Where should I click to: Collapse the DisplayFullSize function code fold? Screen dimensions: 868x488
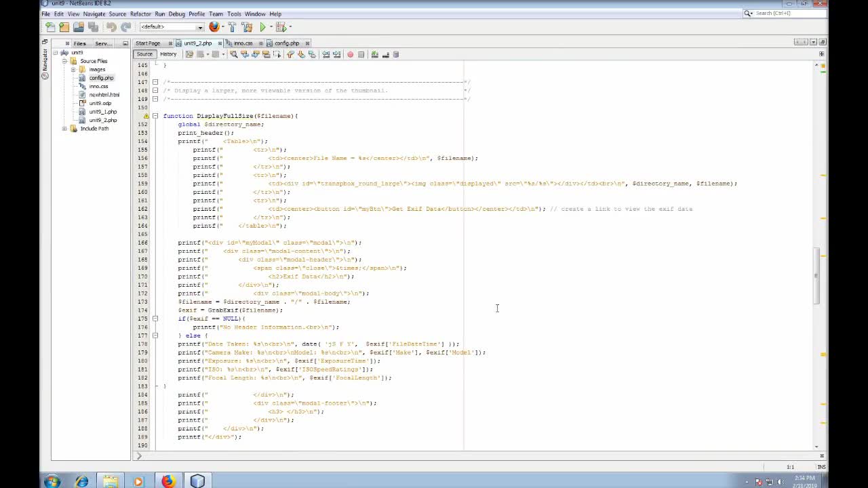click(x=155, y=116)
